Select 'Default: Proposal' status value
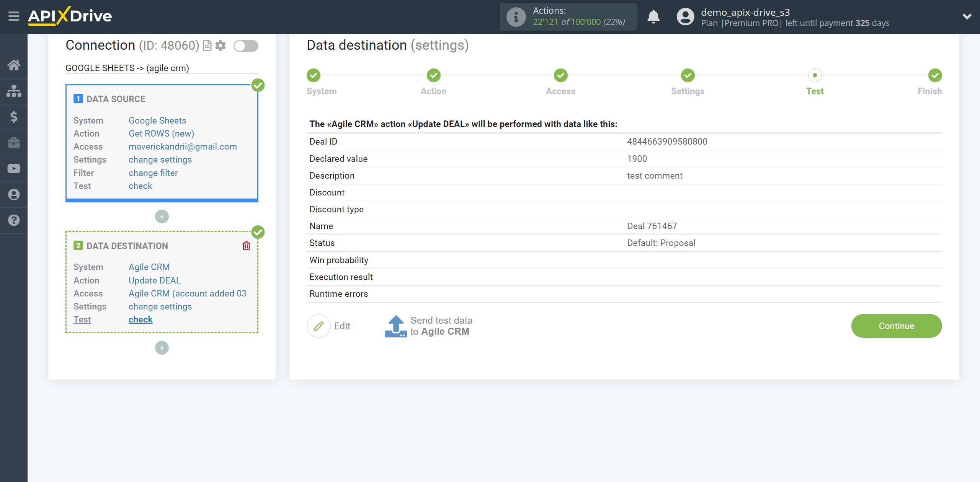This screenshot has height=482, width=980. tap(661, 243)
